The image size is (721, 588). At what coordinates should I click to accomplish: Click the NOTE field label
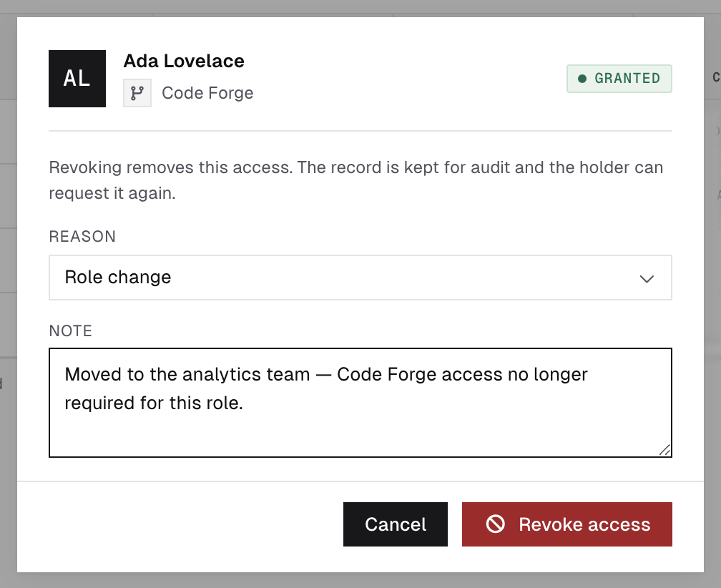[71, 331]
